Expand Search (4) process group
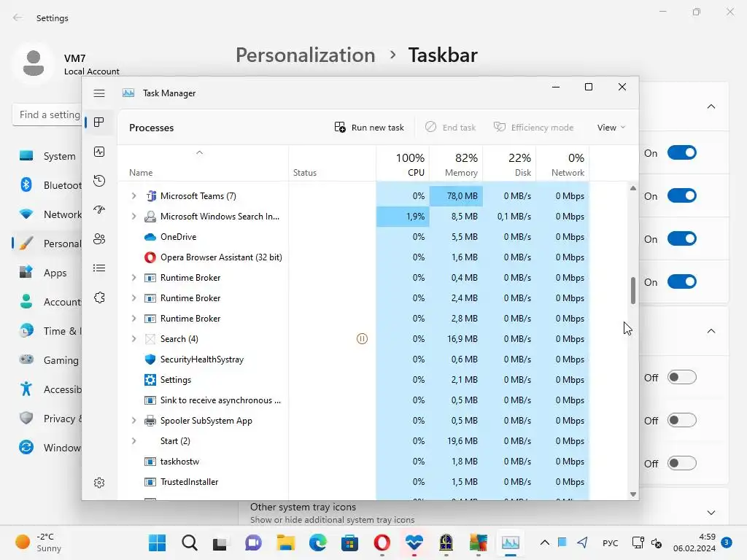 tap(134, 338)
